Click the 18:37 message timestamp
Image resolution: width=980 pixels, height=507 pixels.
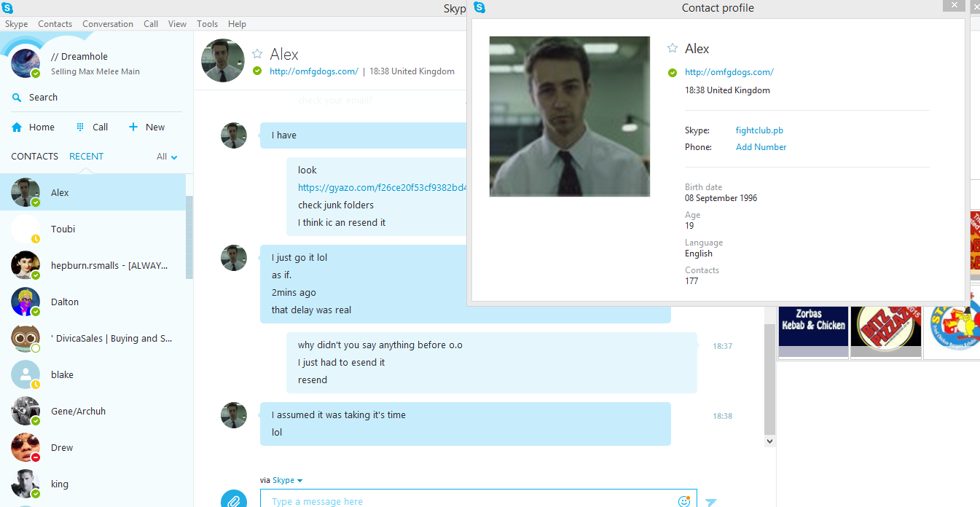723,346
